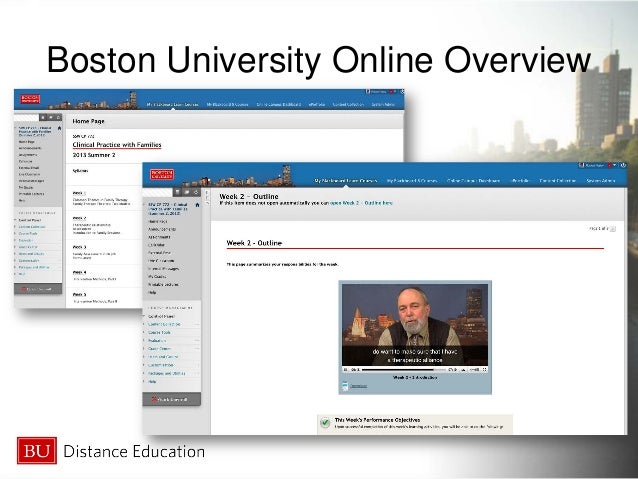
Task: Open user menu dropdown in Week 2 window
Action: pyautogui.click(x=614, y=165)
